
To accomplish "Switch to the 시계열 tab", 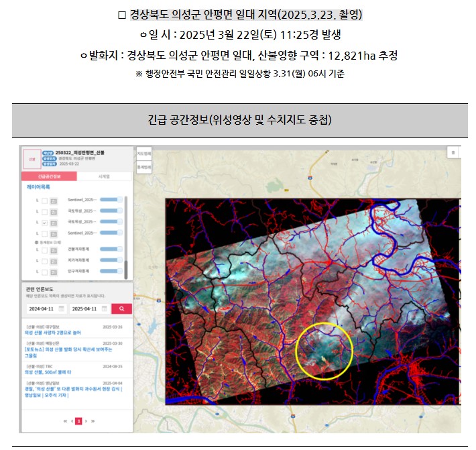I will pyautogui.click(x=103, y=176).
